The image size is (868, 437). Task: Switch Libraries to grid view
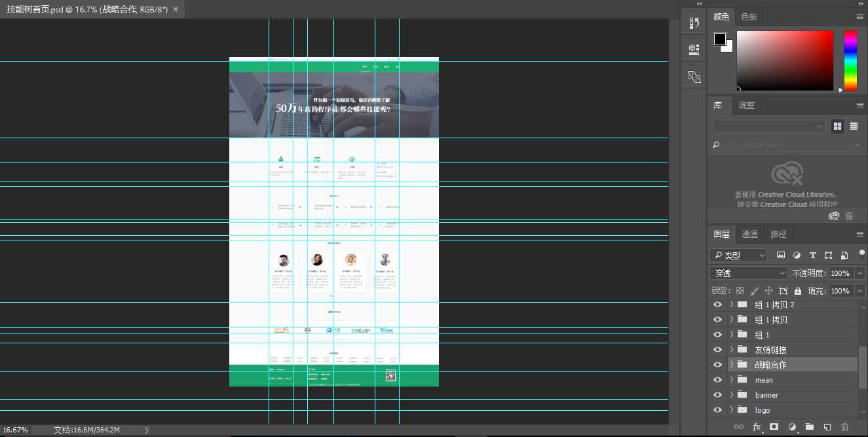click(x=837, y=126)
